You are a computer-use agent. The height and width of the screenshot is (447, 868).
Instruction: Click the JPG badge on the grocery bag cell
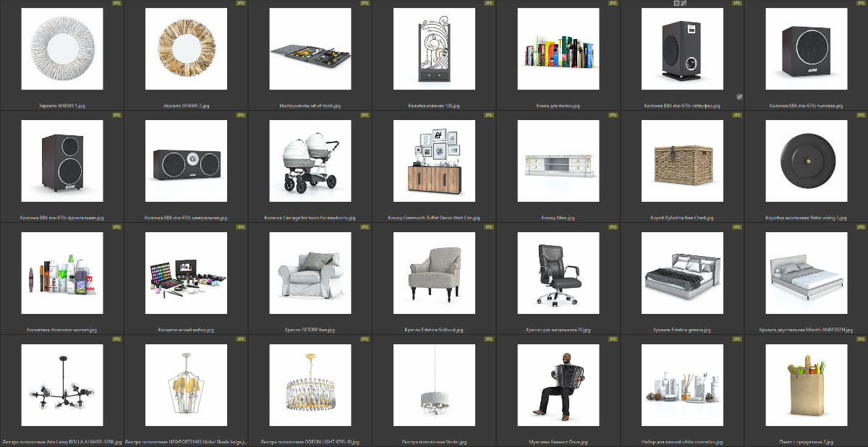pyautogui.click(x=860, y=339)
